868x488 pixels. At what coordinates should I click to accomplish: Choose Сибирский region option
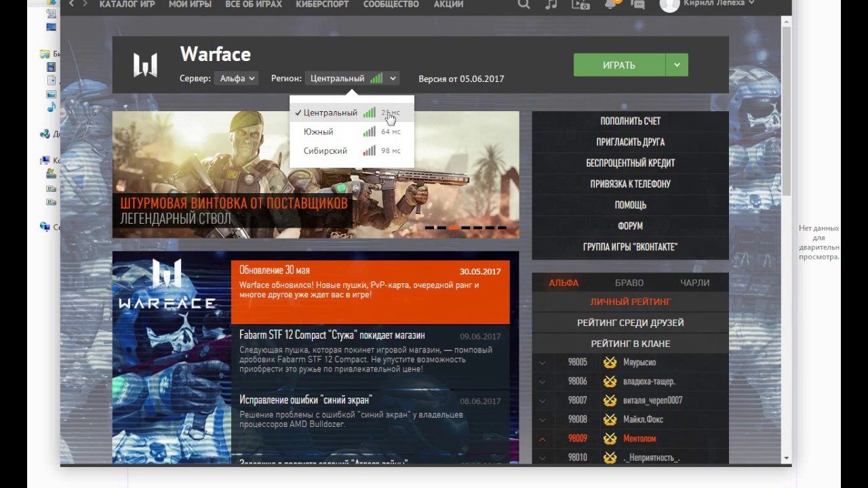(351, 150)
